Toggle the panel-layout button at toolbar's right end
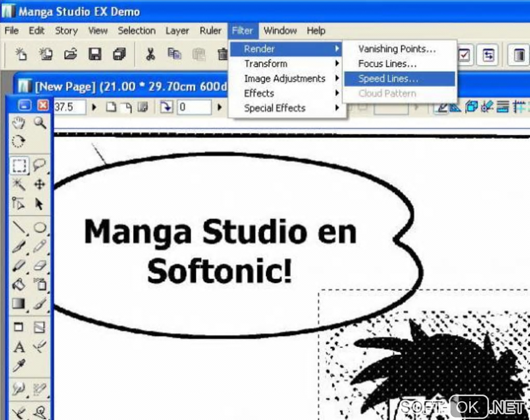This screenshot has height=420, width=530. (x=519, y=55)
